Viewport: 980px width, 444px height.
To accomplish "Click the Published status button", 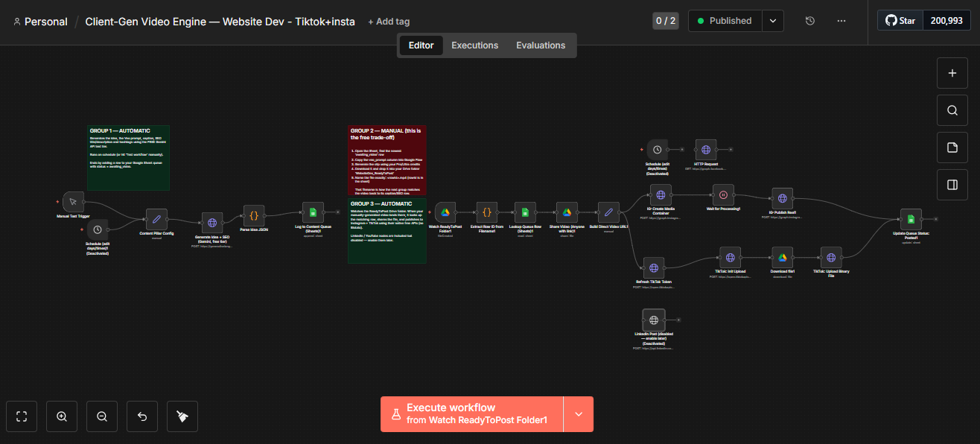I will (x=726, y=21).
